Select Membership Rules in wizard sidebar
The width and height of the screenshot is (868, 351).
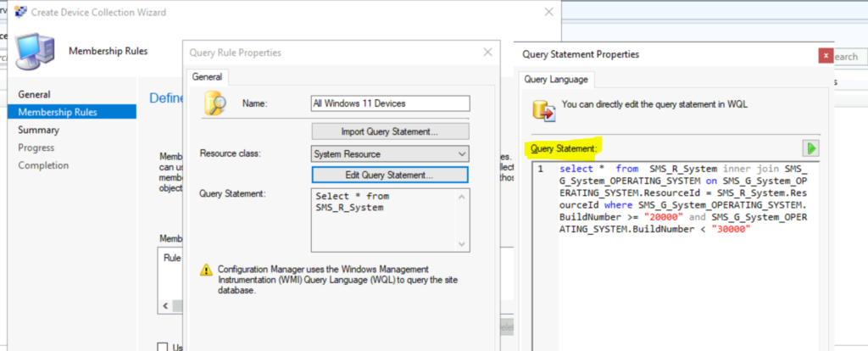[x=72, y=113]
